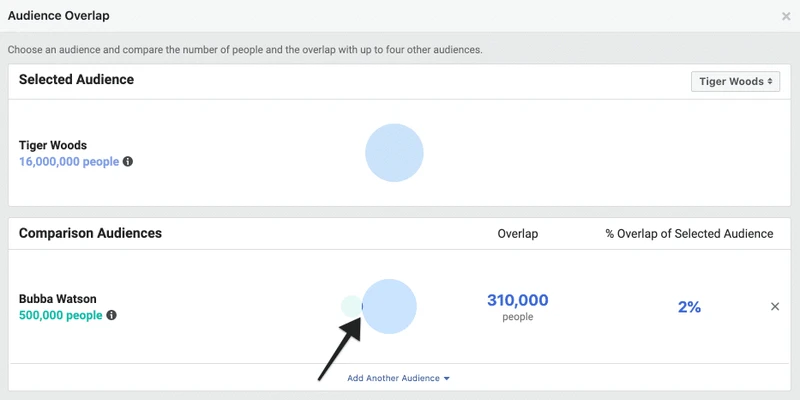Close the Audience Overlap dialog
The height and width of the screenshot is (400, 800).
[786, 16]
